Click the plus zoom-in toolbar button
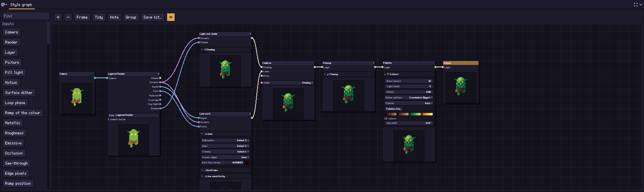This screenshot has width=644, height=192. click(x=58, y=17)
